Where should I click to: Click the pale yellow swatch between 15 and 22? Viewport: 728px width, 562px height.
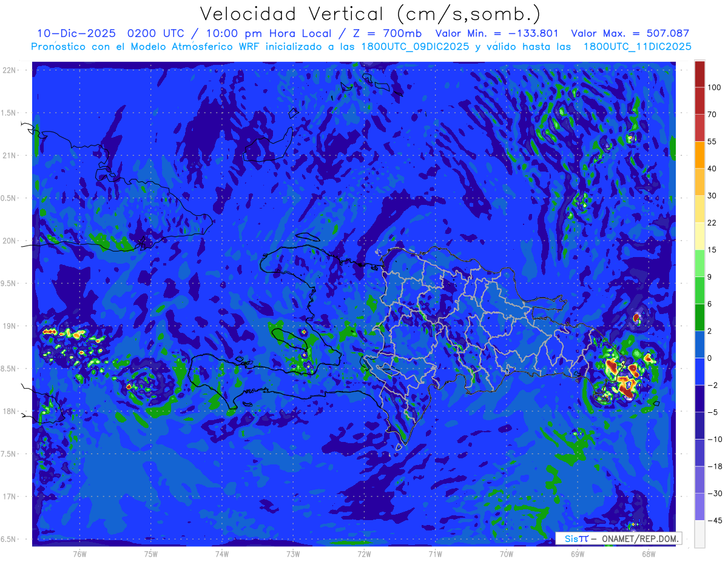[x=699, y=236]
